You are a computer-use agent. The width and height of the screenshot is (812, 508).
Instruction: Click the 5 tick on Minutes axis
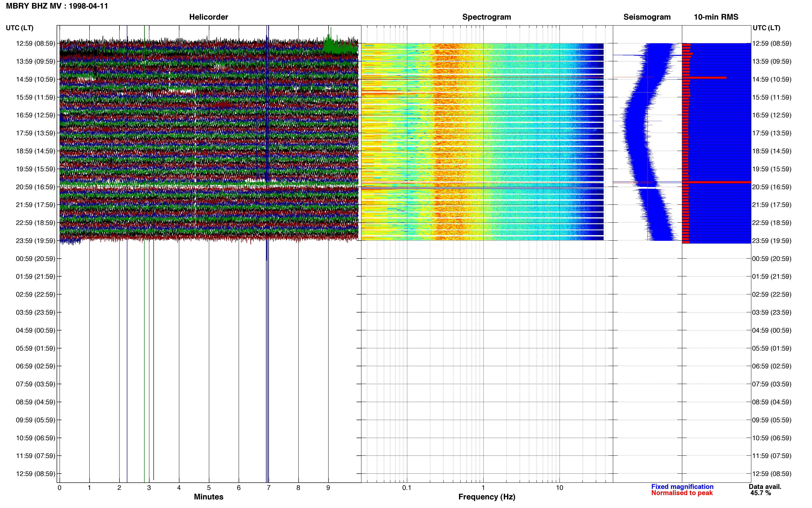[209, 487]
